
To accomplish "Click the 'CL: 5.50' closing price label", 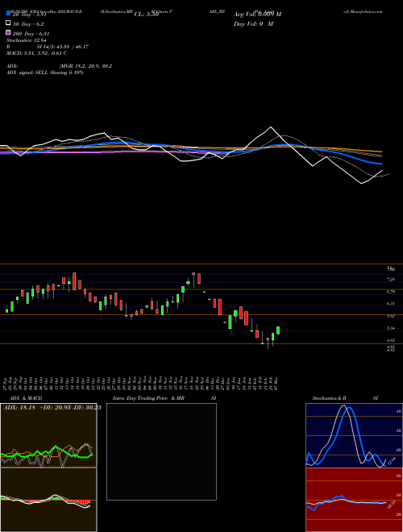I will 147,15.
